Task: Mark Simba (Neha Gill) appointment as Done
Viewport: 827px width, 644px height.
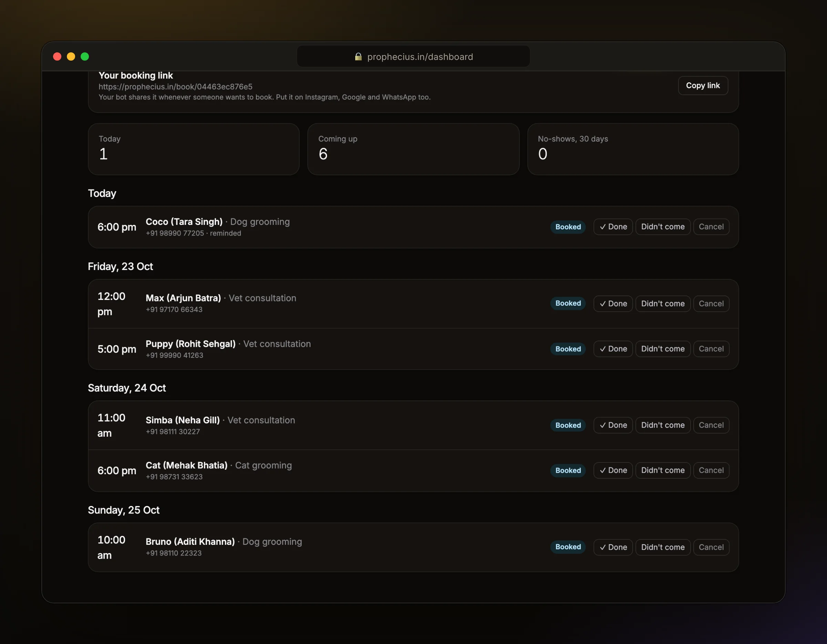Action: 613,425
